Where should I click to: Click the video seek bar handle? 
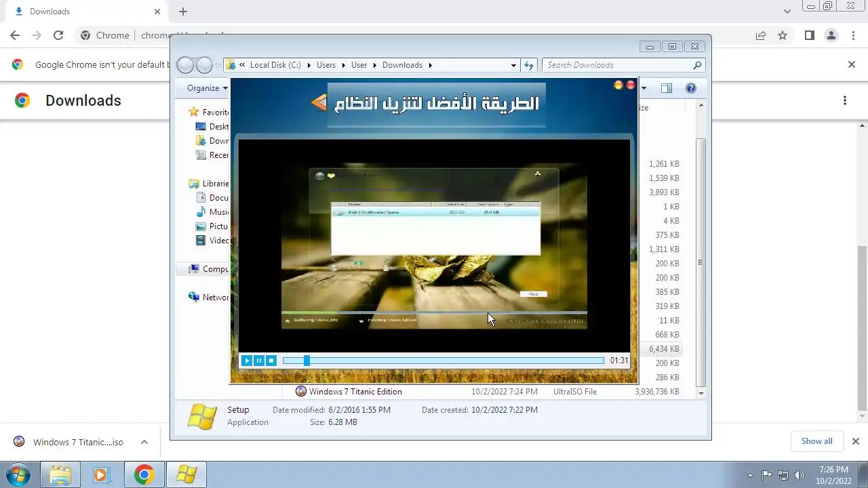[307, 361]
